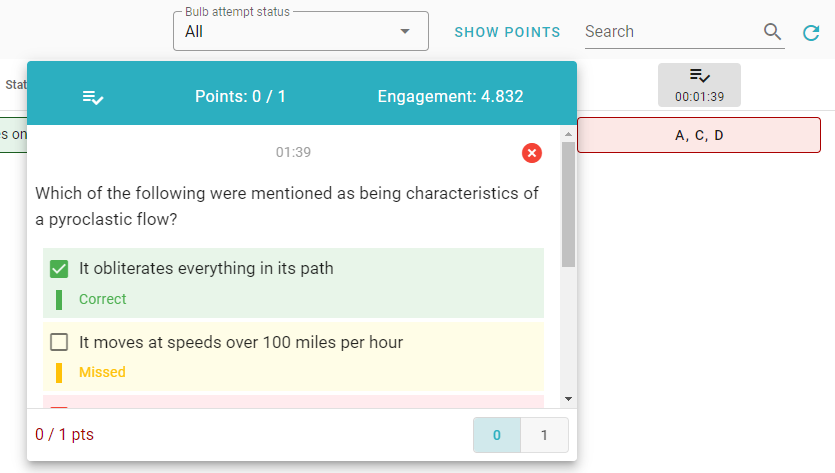Set score to 1 point
This screenshot has height=473, width=835.
tap(544, 435)
